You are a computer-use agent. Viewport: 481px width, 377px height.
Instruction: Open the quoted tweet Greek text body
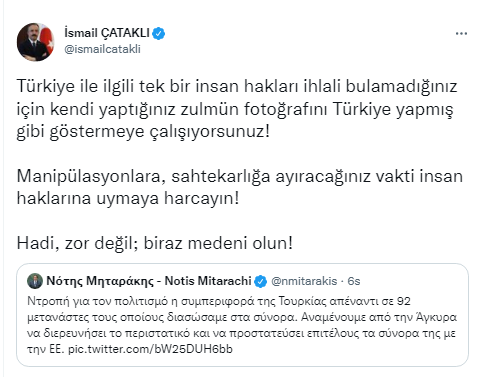click(x=242, y=325)
